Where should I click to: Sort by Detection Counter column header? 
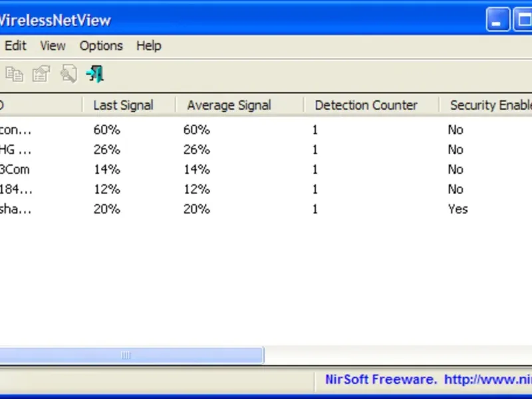371,105
